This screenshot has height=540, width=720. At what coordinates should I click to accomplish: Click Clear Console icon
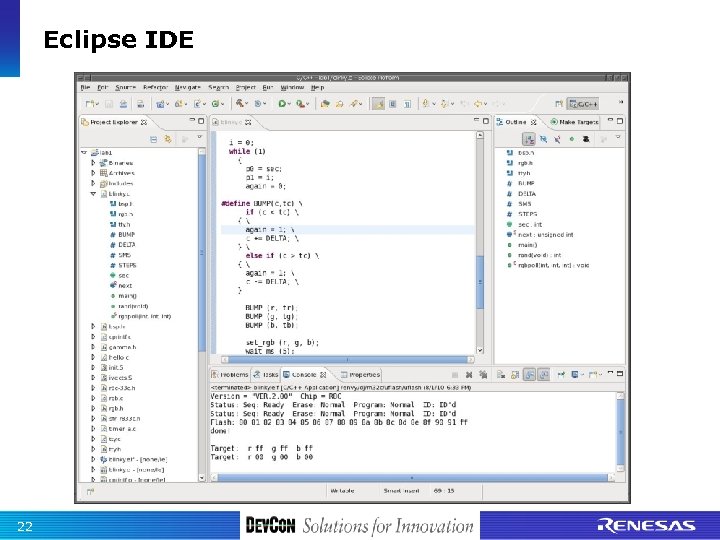pos(501,375)
